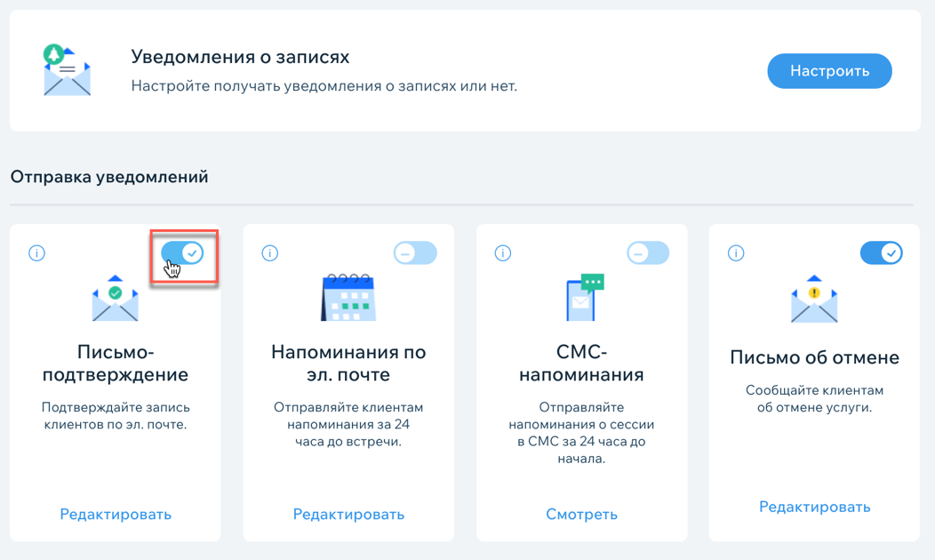Select the confirmation envelope icon with green check

pyautogui.click(x=115, y=298)
